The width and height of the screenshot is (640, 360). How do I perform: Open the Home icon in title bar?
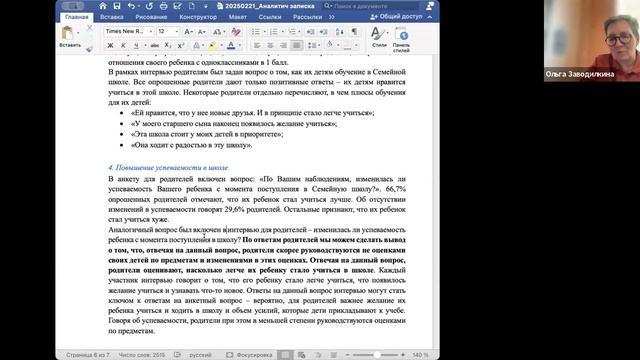(x=103, y=6)
